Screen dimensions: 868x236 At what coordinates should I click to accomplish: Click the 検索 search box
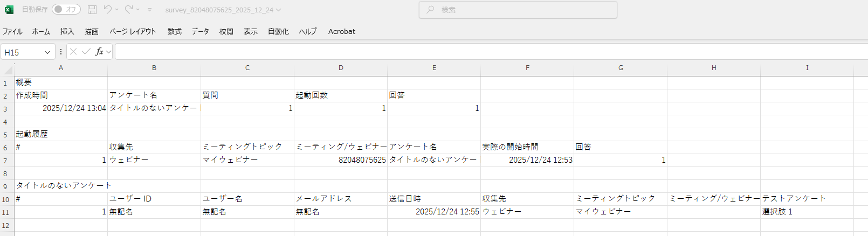coord(518,10)
